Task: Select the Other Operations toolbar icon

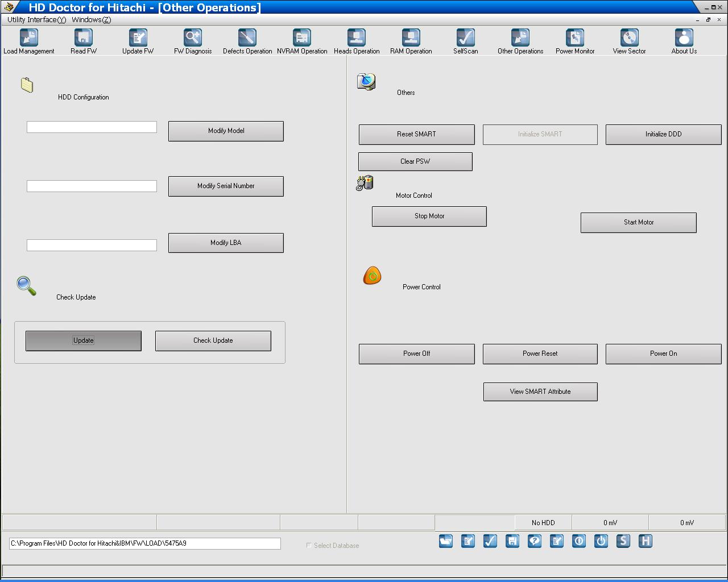Action: 520,38
